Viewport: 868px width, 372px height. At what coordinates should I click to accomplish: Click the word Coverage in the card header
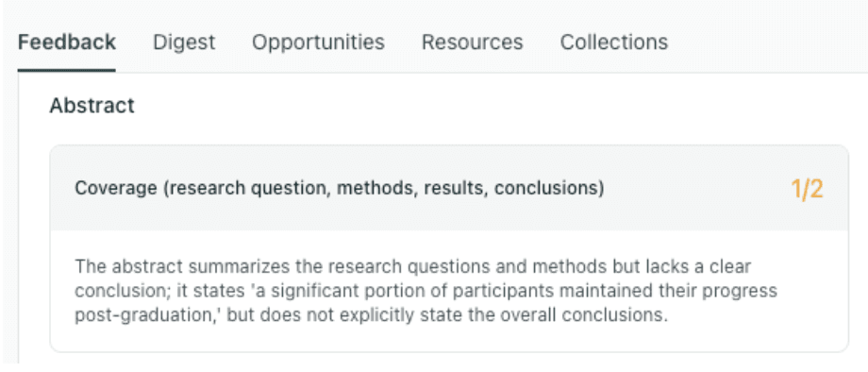116,188
